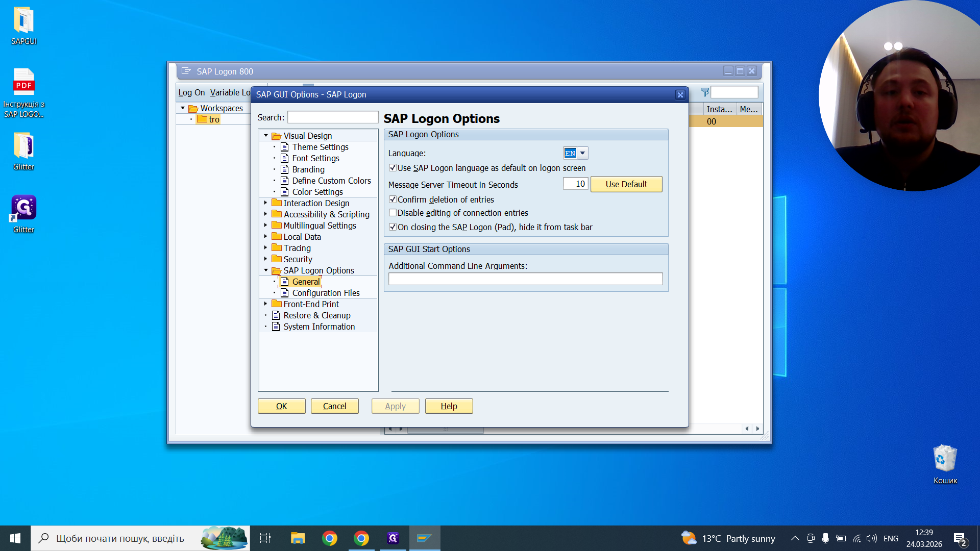Select Theme Settings in the options tree

(x=320, y=147)
